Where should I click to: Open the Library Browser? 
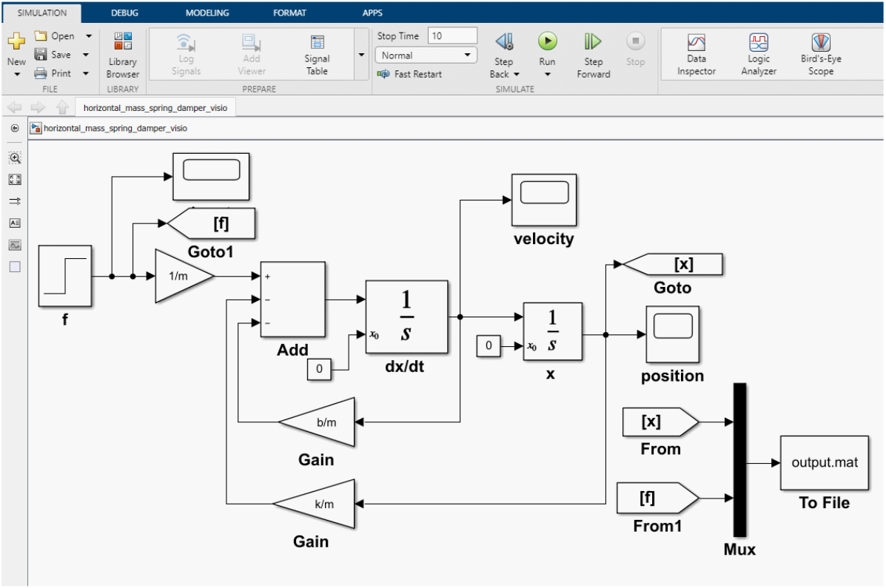pyautogui.click(x=123, y=55)
